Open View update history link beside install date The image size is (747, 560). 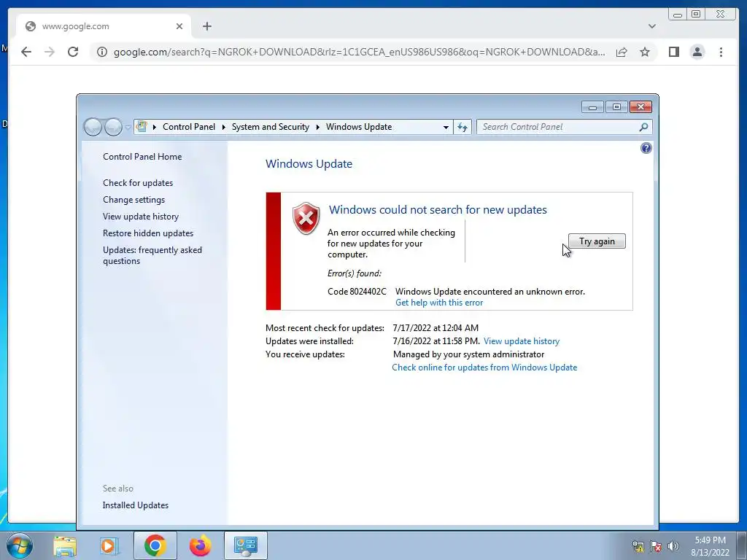[521, 341]
